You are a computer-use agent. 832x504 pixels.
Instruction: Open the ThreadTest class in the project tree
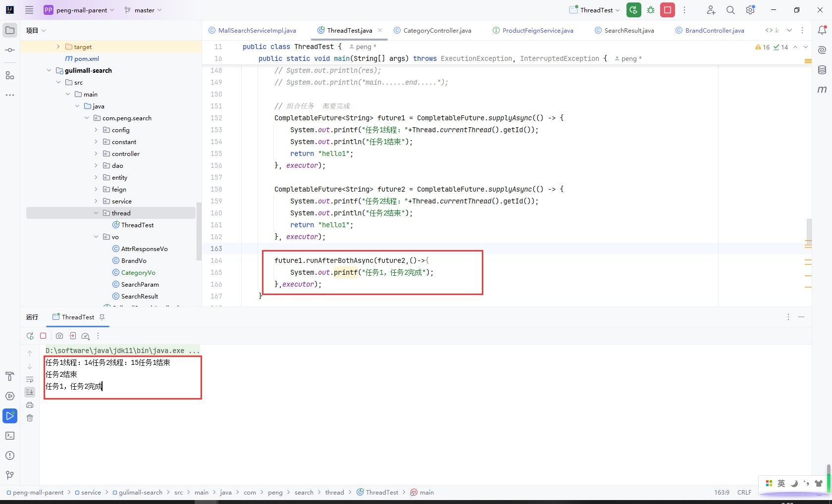(x=133, y=225)
